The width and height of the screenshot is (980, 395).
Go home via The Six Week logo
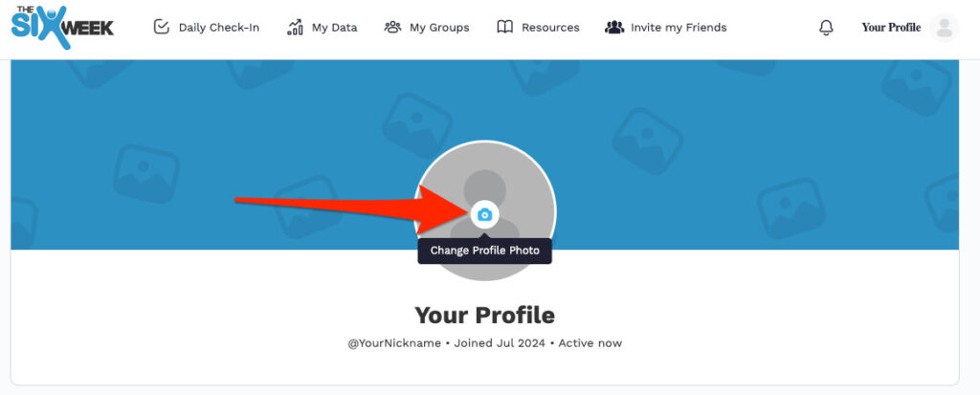coord(63,23)
